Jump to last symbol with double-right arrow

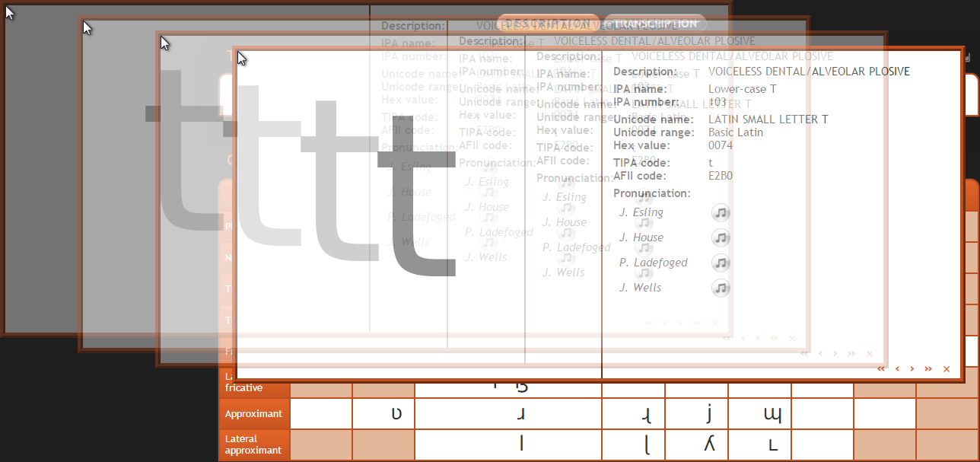[928, 369]
